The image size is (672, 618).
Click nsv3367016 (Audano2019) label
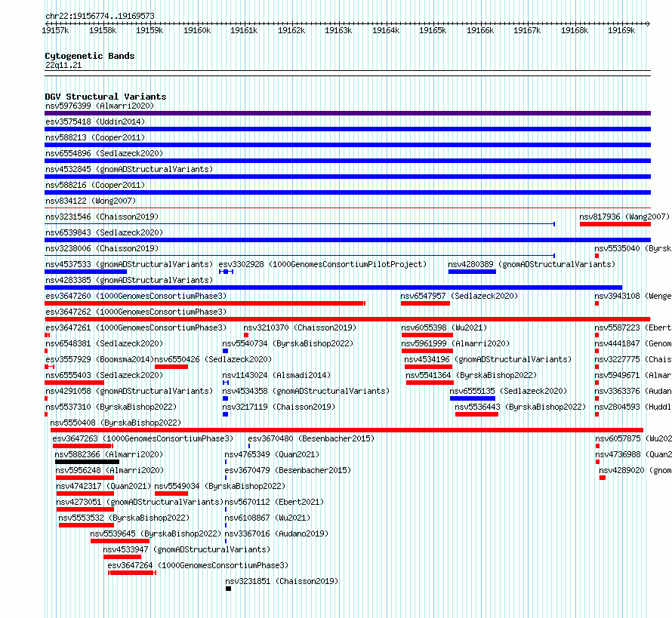coord(276,533)
